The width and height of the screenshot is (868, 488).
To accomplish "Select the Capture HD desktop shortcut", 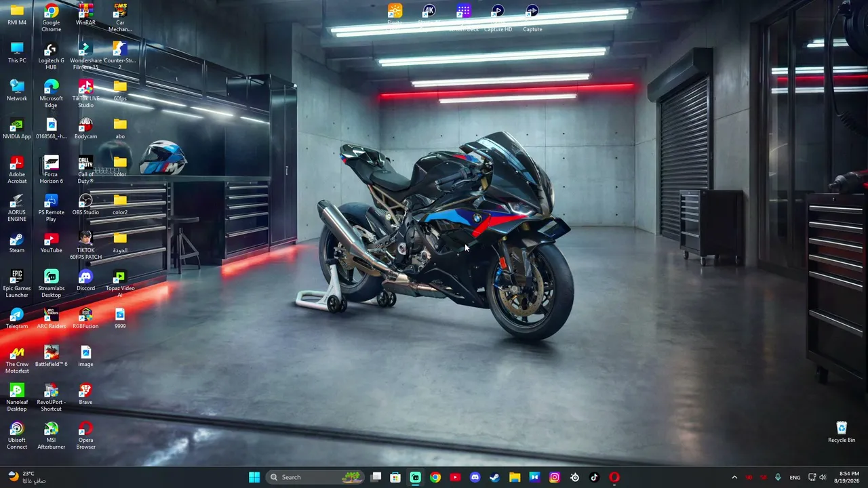I will 498,18.
